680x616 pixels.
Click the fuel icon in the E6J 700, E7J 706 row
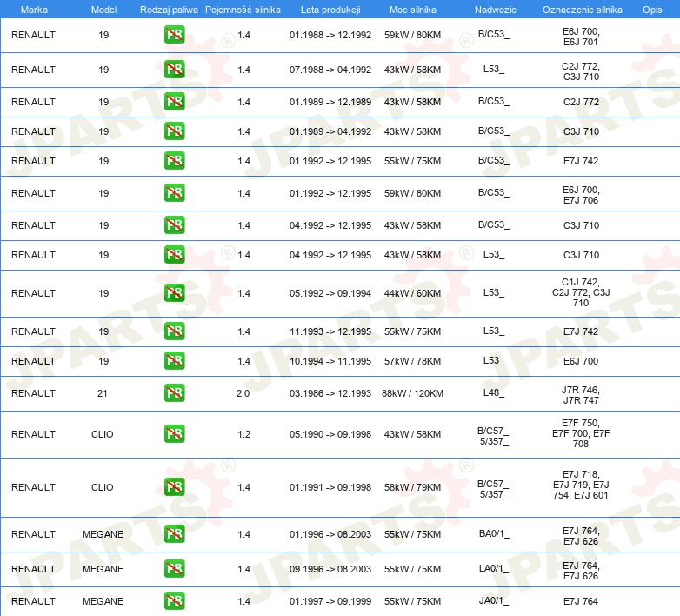174,193
